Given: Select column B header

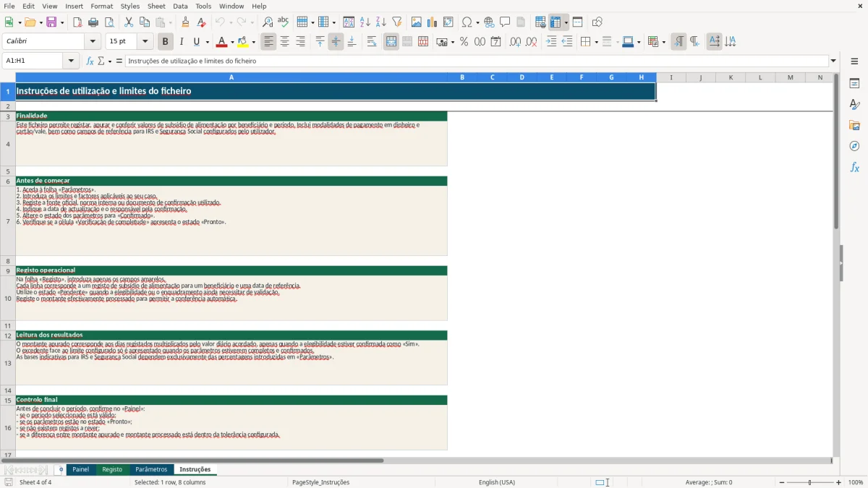Looking at the screenshot, I should tap(462, 77).
